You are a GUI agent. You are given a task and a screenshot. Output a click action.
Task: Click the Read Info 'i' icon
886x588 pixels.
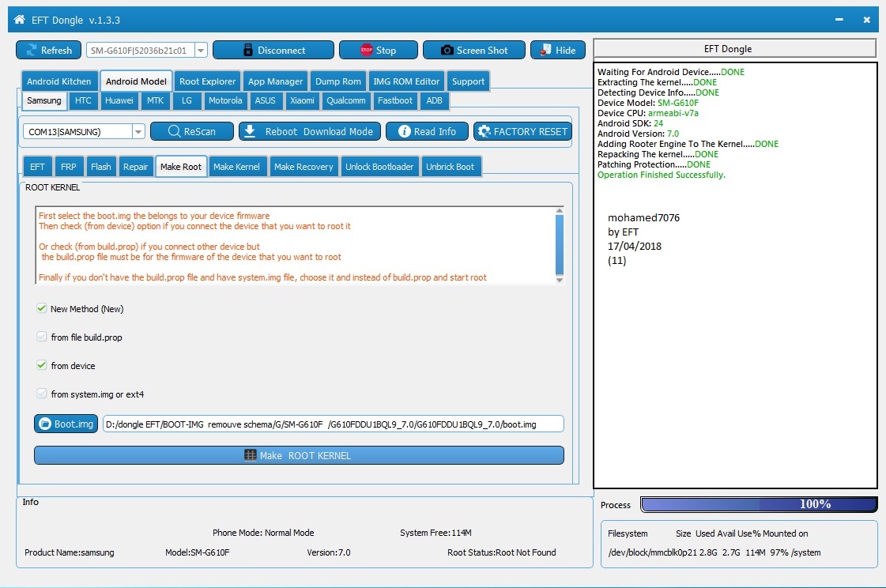pos(404,131)
